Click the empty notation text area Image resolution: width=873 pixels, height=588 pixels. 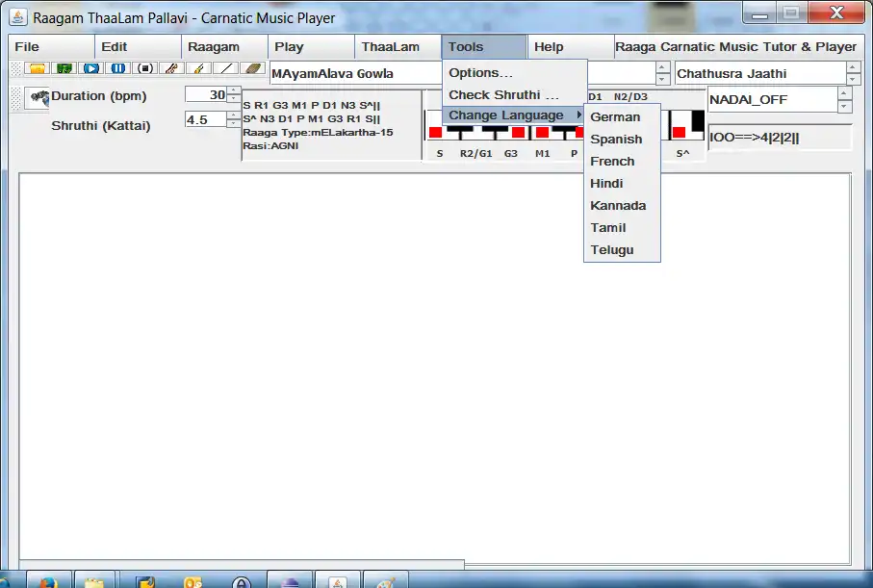(x=435, y=368)
